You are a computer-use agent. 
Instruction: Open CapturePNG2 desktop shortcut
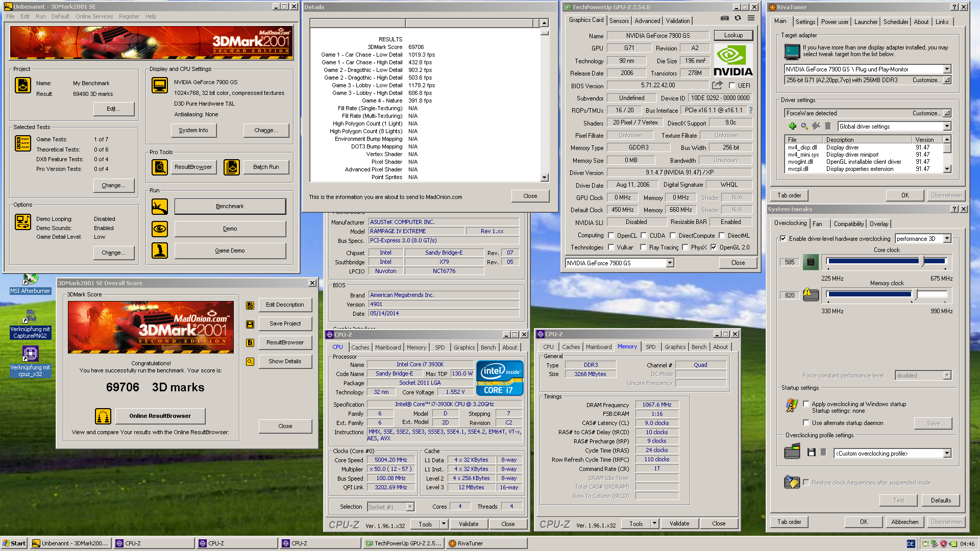[x=30, y=323]
